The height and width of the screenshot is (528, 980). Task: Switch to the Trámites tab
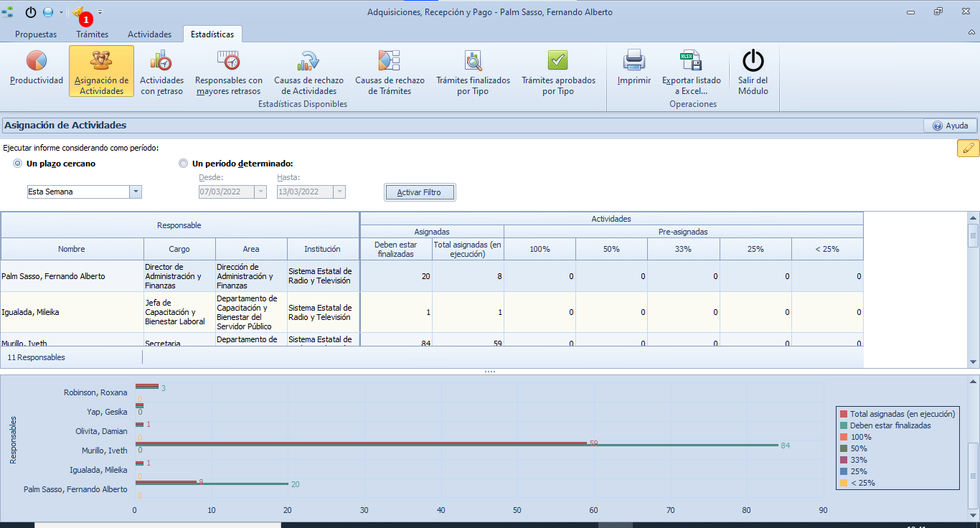(92, 34)
